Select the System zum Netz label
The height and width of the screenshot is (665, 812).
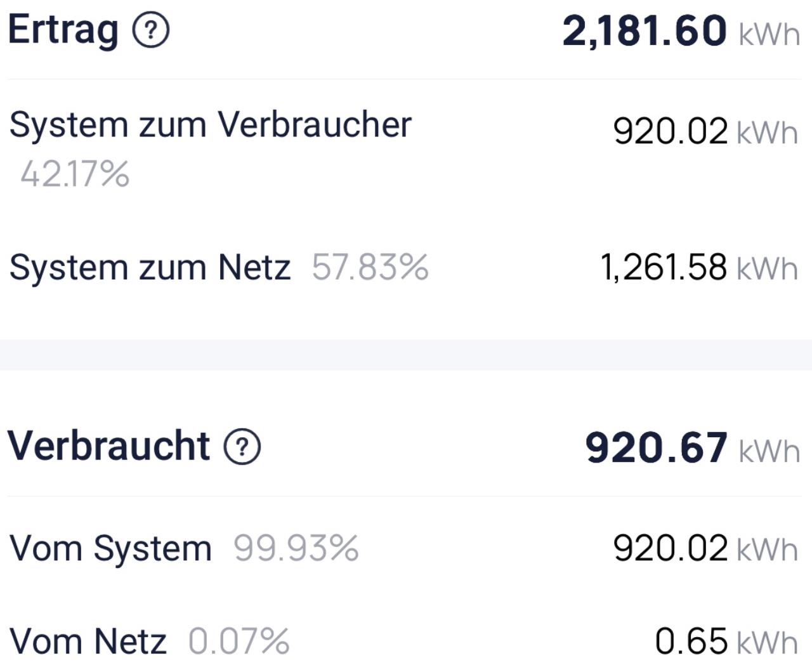pos(150,267)
